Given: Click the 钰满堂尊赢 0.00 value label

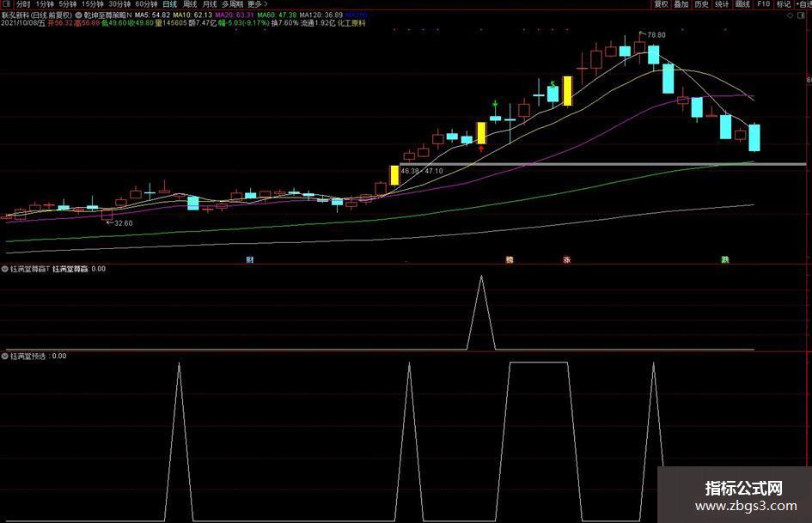Looking at the screenshot, I should (x=79, y=269).
